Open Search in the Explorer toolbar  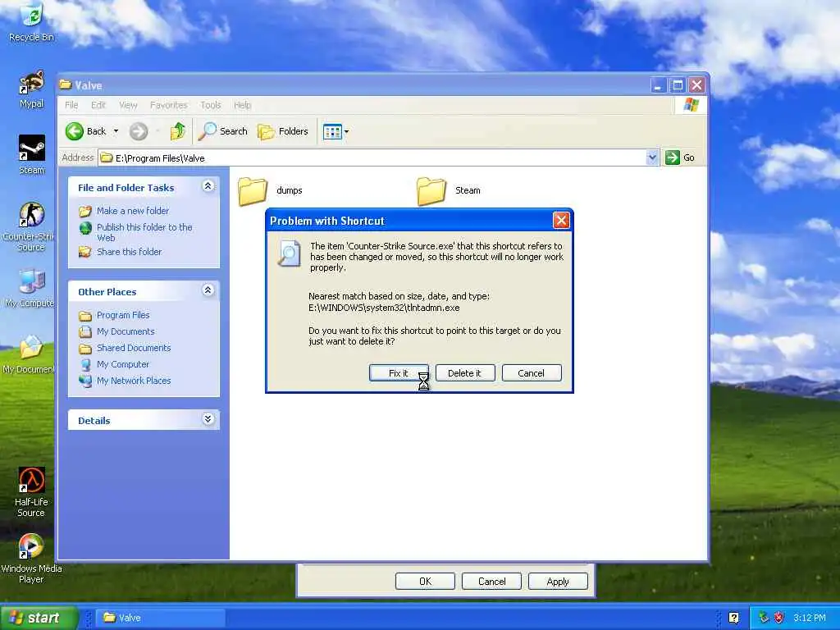coord(223,131)
